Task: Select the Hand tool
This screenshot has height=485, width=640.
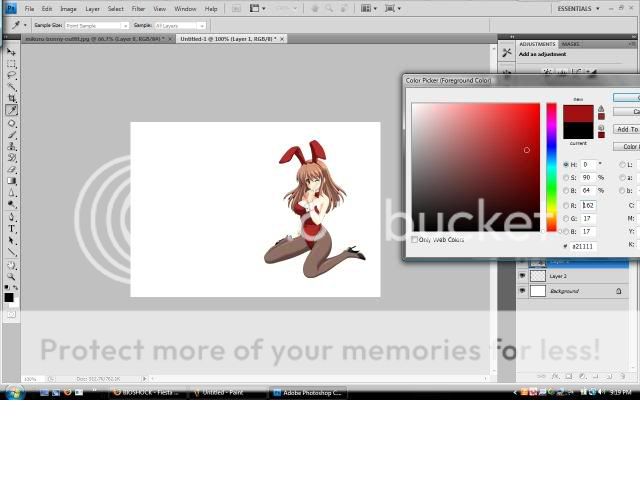Action: coord(11,265)
